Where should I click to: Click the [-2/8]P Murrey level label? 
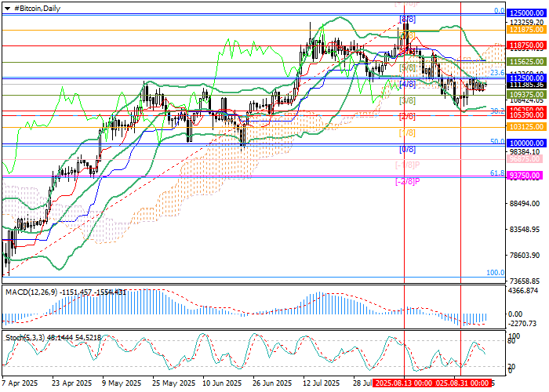click(407, 181)
